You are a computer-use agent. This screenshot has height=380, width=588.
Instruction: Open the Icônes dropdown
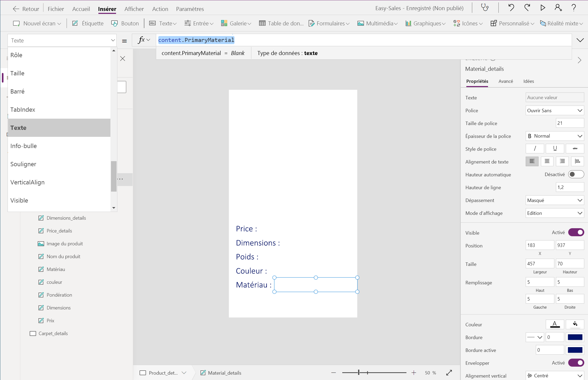468,23
